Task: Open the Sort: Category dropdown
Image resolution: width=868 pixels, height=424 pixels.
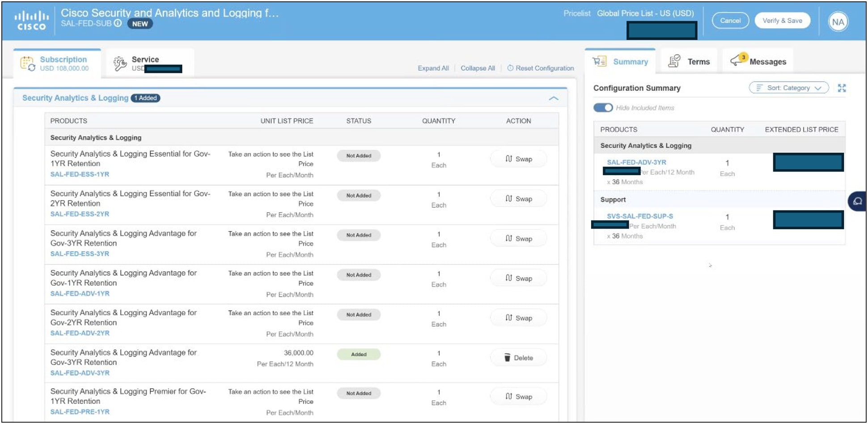Action: pos(789,88)
